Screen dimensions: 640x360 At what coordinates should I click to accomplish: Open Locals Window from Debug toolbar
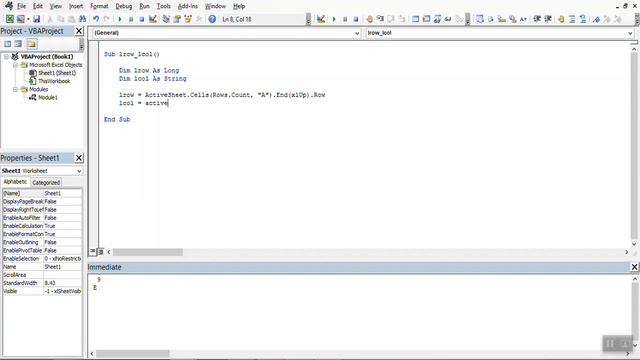coord(416,19)
